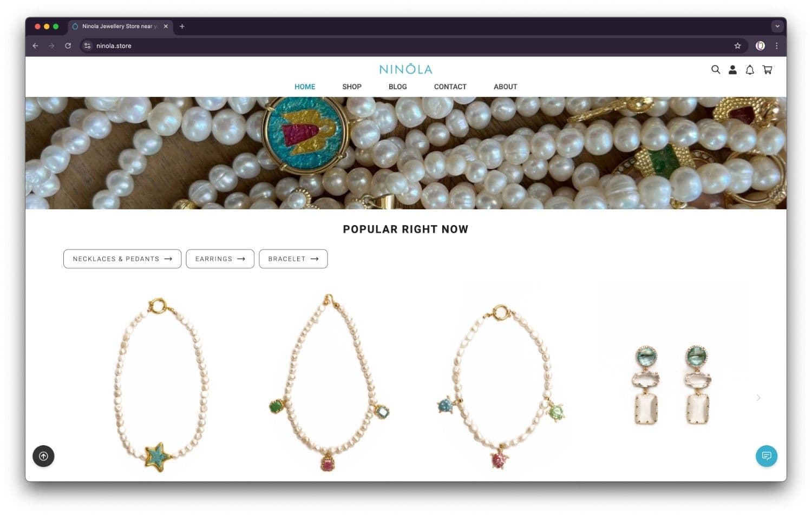Click the back-to-top arrow button
This screenshot has width=812, height=515.
click(x=43, y=456)
